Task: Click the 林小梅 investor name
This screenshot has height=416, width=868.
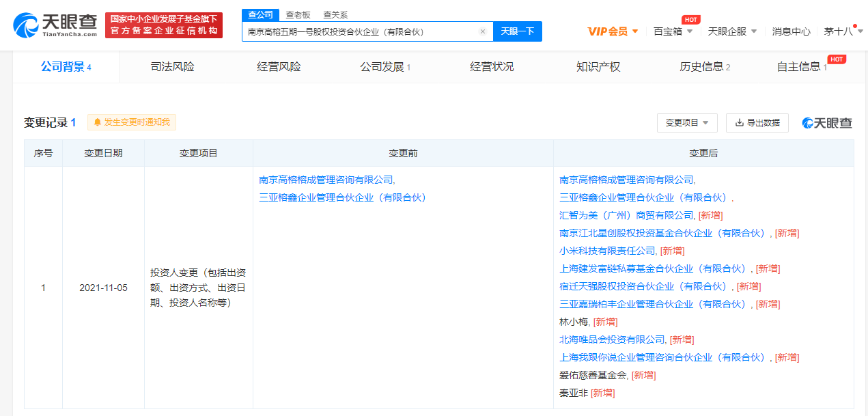Action: (x=574, y=322)
